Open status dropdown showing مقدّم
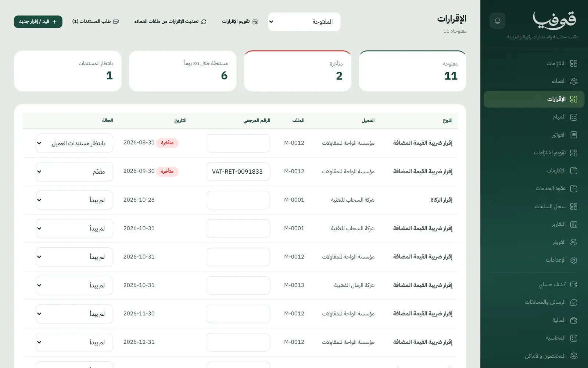 tap(74, 171)
